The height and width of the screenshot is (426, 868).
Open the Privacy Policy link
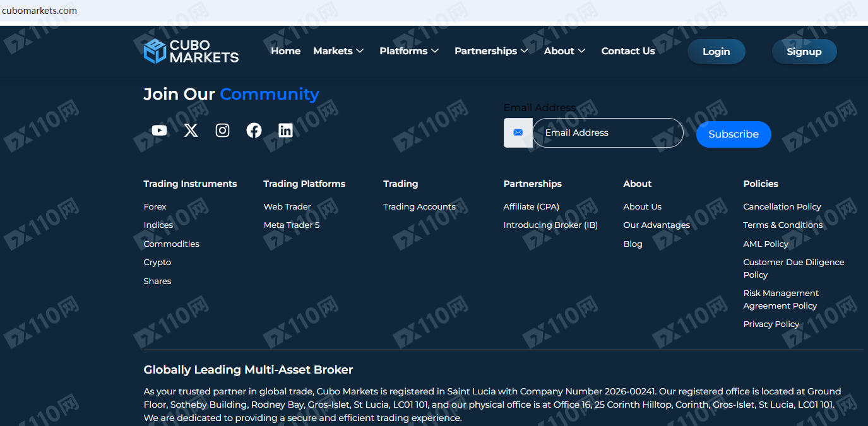tap(771, 324)
